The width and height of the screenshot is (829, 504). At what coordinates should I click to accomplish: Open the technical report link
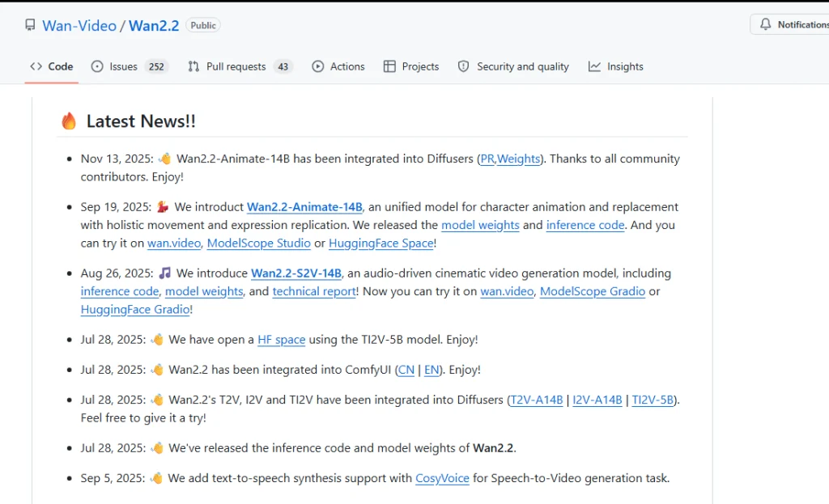pos(314,291)
